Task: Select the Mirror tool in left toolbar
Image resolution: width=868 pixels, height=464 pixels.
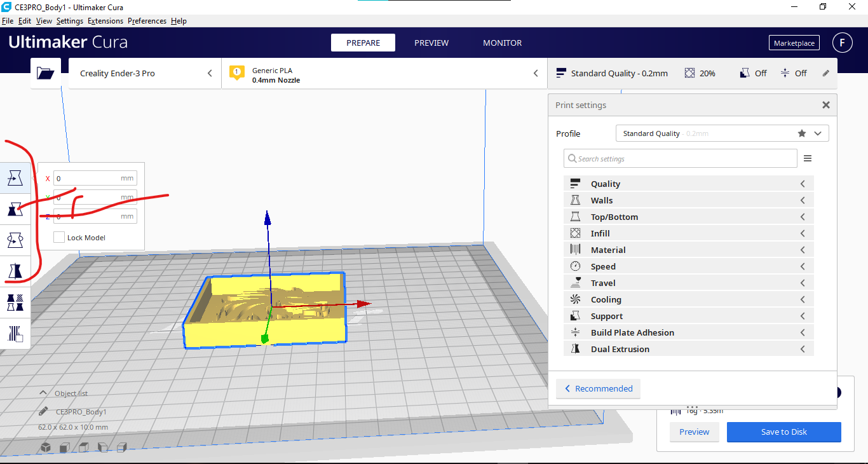Action: click(15, 271)
